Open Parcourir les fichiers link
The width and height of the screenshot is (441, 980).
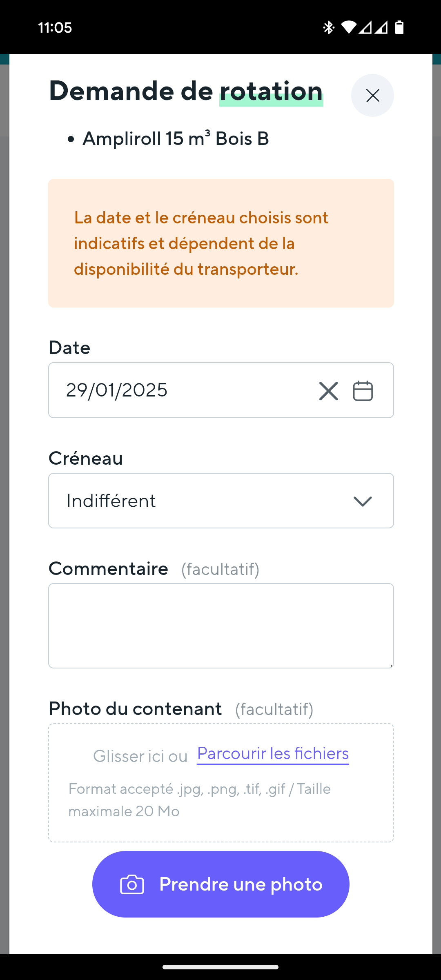point(273,754)
